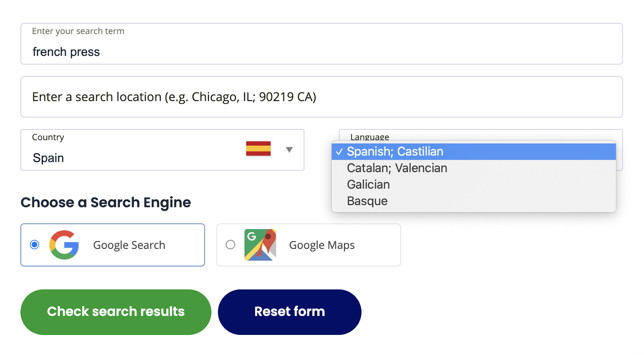The image size is (644, 355).
Task: Click the Google Search option label
Action: click(129, 245)
